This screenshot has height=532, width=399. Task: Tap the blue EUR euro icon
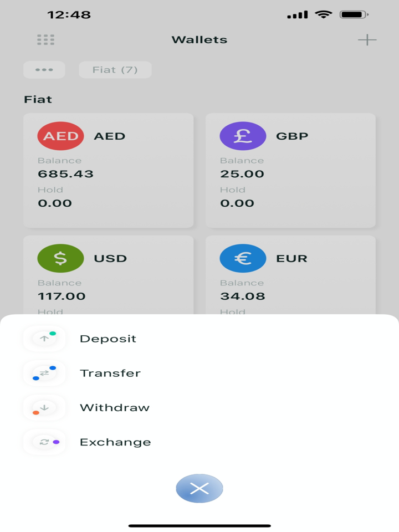coord(243,258)
